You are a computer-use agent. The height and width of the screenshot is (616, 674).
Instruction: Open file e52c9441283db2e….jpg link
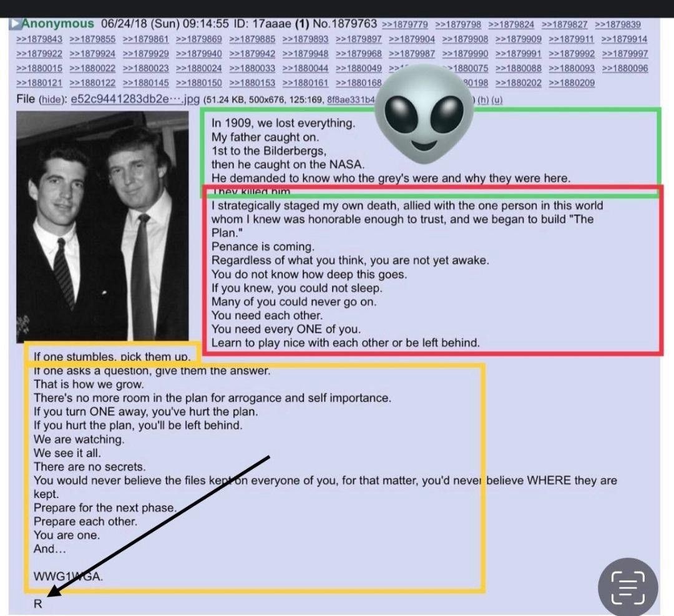coord(135,99)
